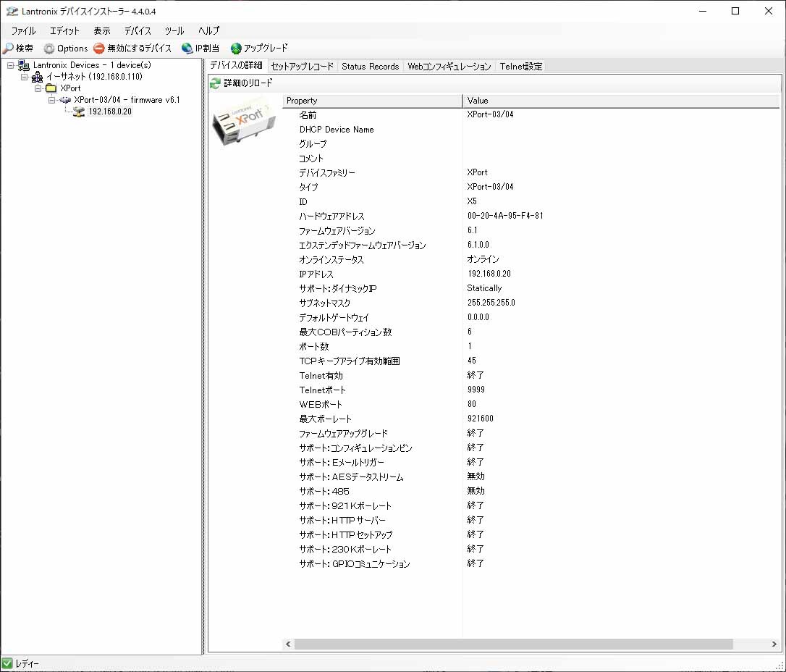Image resolution: width=786 pixels, height=672 pixels.
Task: Switch to the セットアップレコード tab
Action: (x=303, y=67)
